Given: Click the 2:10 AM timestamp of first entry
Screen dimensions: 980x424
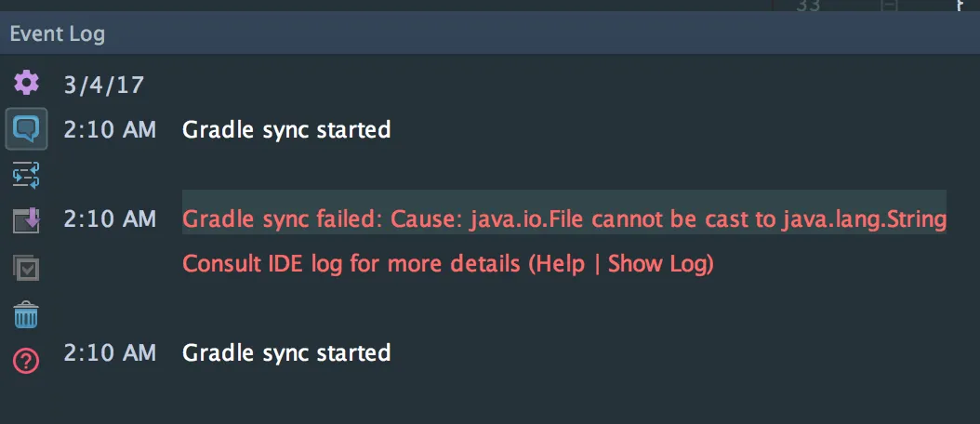Looking at the screenshot, I should point(110,130).
